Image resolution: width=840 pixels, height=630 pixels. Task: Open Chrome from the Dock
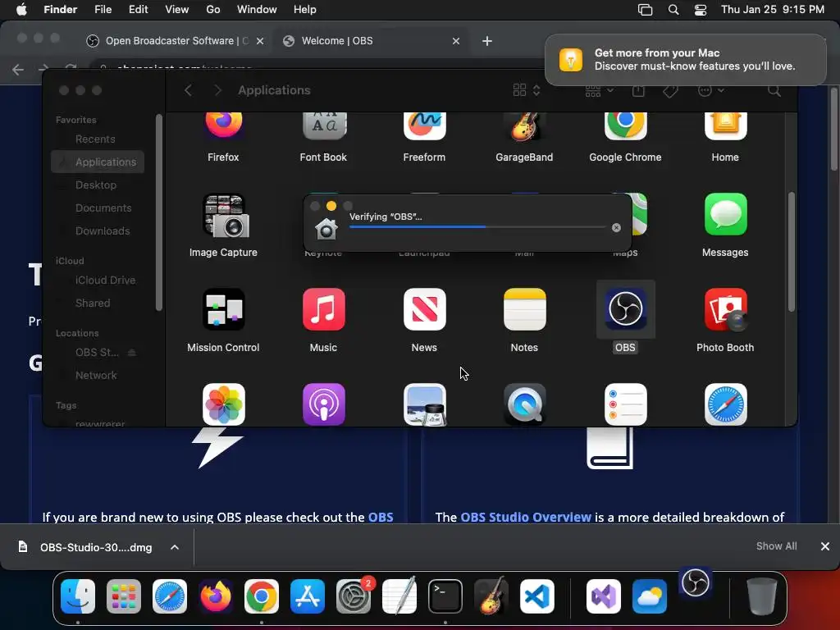click(262, 596)
